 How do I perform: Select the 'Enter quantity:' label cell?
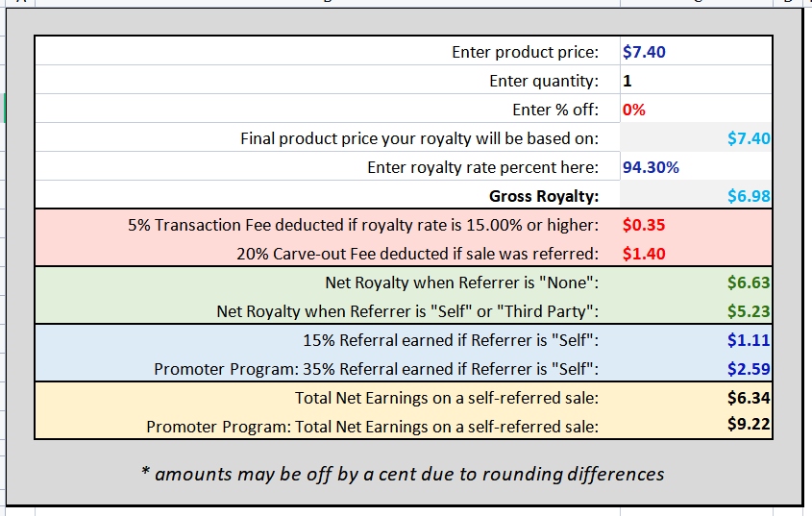[x=328, y=81]
